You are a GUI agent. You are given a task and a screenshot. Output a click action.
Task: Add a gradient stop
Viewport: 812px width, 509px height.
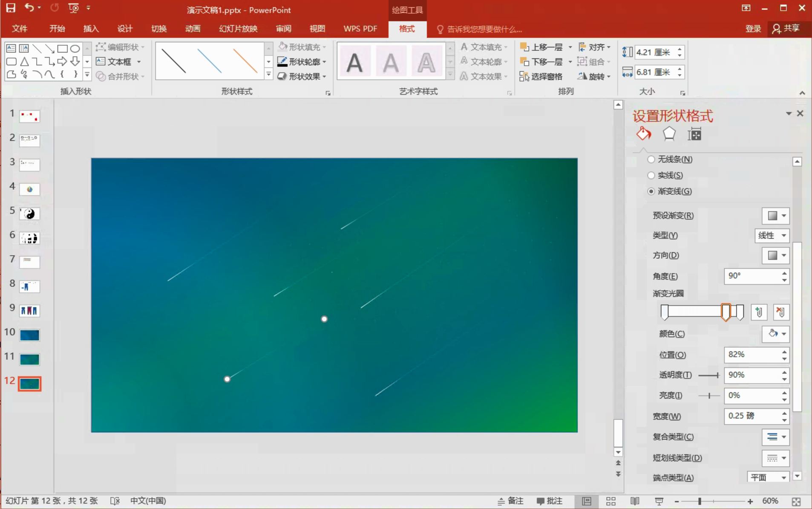pos(759,312)
